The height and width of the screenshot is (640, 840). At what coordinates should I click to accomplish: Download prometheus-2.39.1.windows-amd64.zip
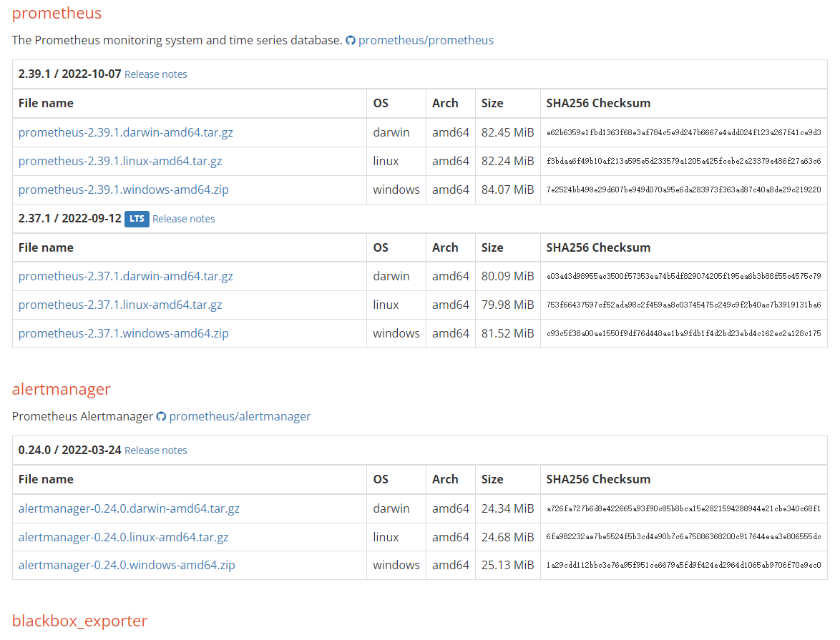[x=124, y=189]
